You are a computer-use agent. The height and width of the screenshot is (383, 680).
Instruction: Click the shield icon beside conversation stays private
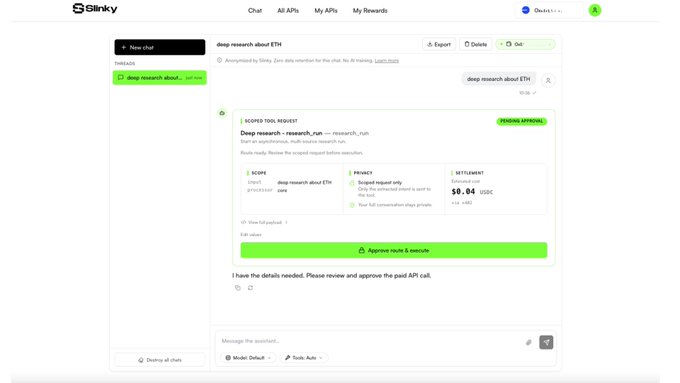(352, 205)
